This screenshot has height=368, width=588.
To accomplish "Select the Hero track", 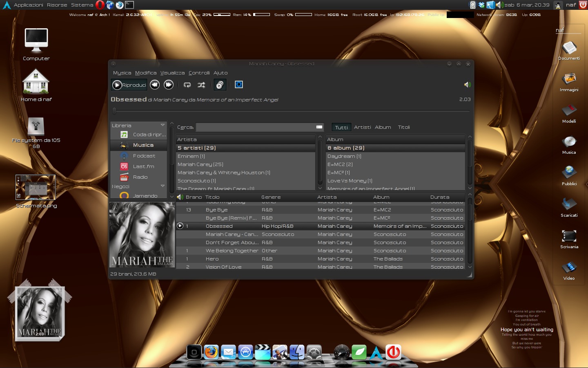I will (x=321, y=259).
